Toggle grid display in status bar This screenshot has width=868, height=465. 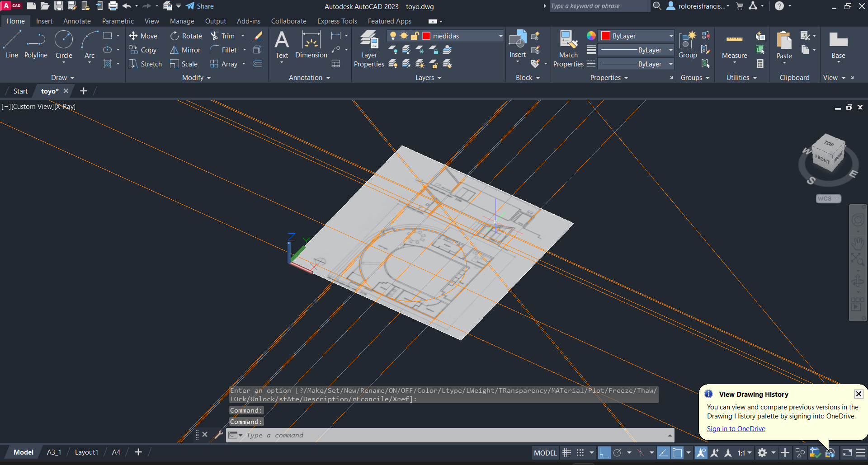(566, 453)
